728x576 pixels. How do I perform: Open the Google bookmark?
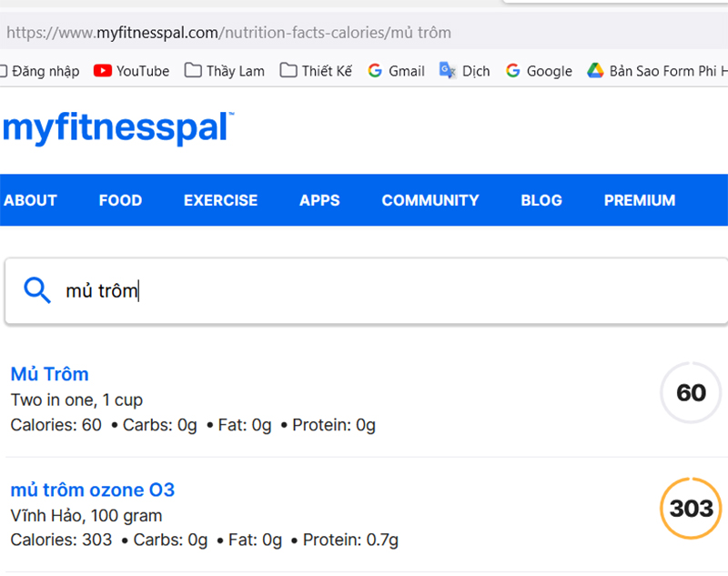[539, 71]
